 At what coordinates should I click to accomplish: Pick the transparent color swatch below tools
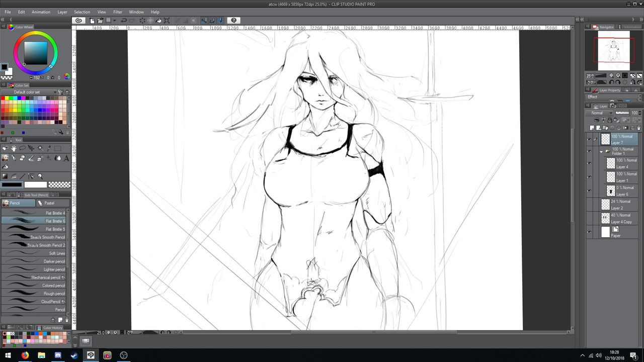59,185
